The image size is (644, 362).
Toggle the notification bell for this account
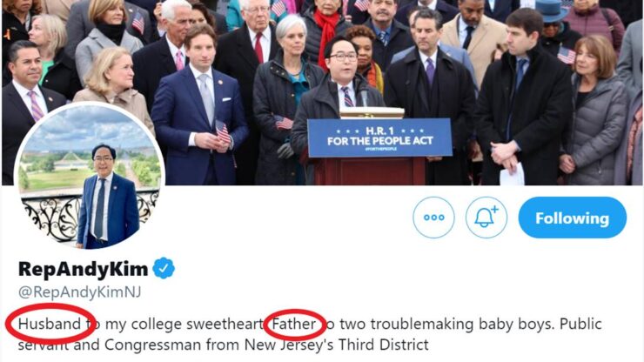pos(486,218)
